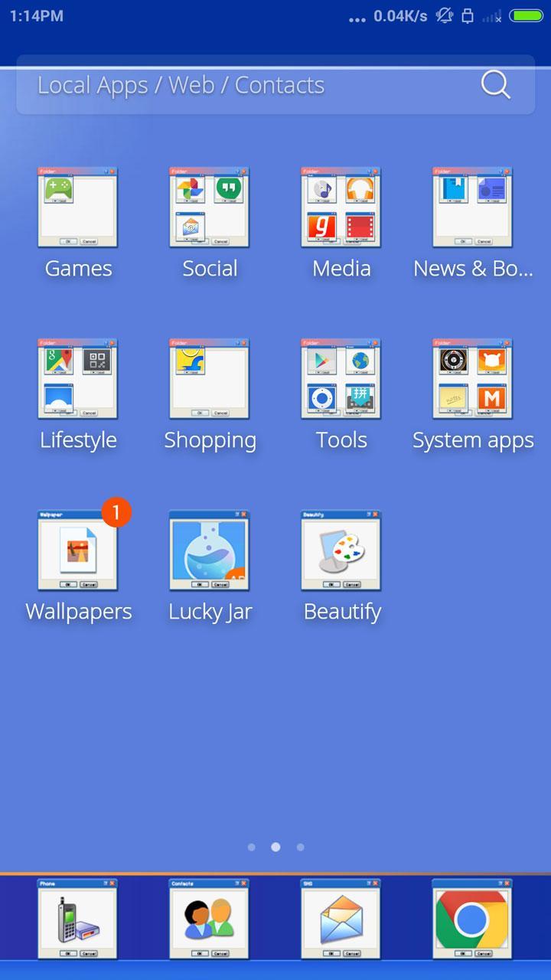Tap the 0.04K/s network speed text
Viewport: 551px width, 980px height.
[400, 16]
